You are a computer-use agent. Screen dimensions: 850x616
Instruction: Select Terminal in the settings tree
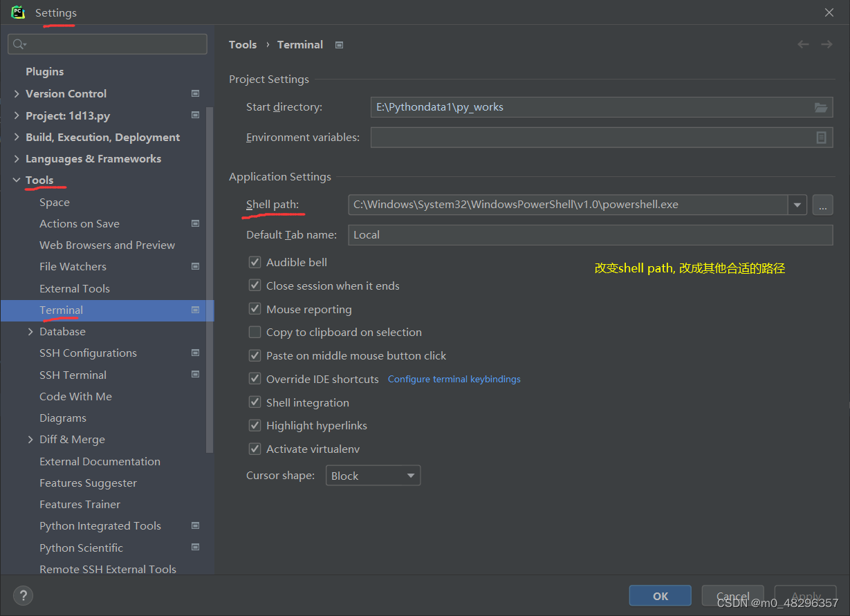click(x=61, y=310)
